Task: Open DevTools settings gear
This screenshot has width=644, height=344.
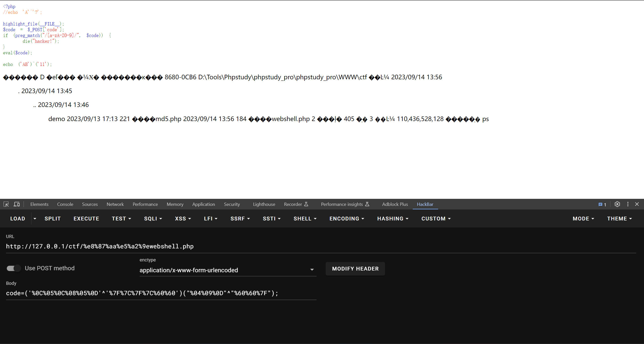Action: coord(617,204)
